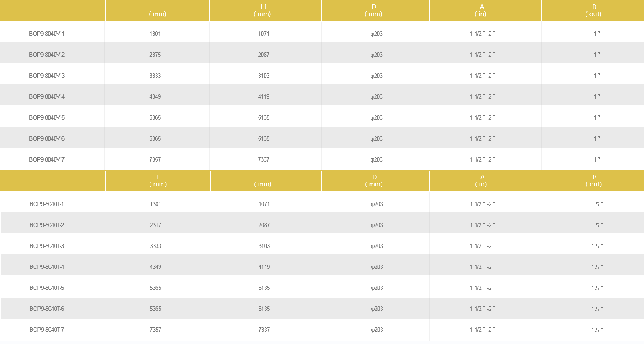
Task: Select the BOP9-8040T-7 model name
Action: [47, 330]
